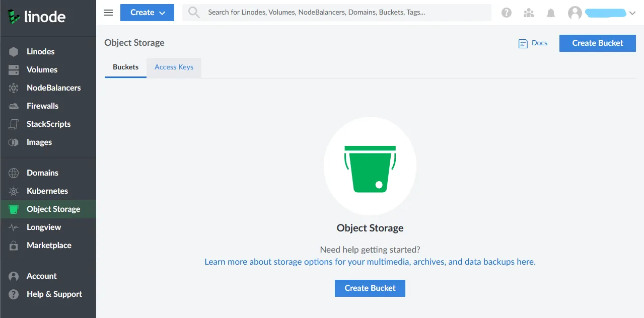Click the NodeBalancers icon in sidebar
Image resolution: width=644 pixels, height=318 pixels.
(14, 88)
